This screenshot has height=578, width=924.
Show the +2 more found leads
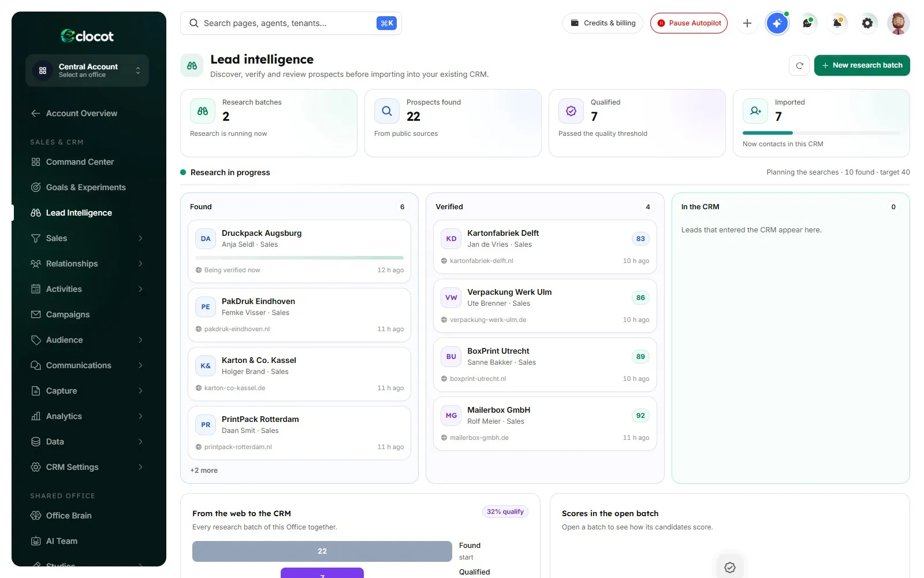coord(204,470)
